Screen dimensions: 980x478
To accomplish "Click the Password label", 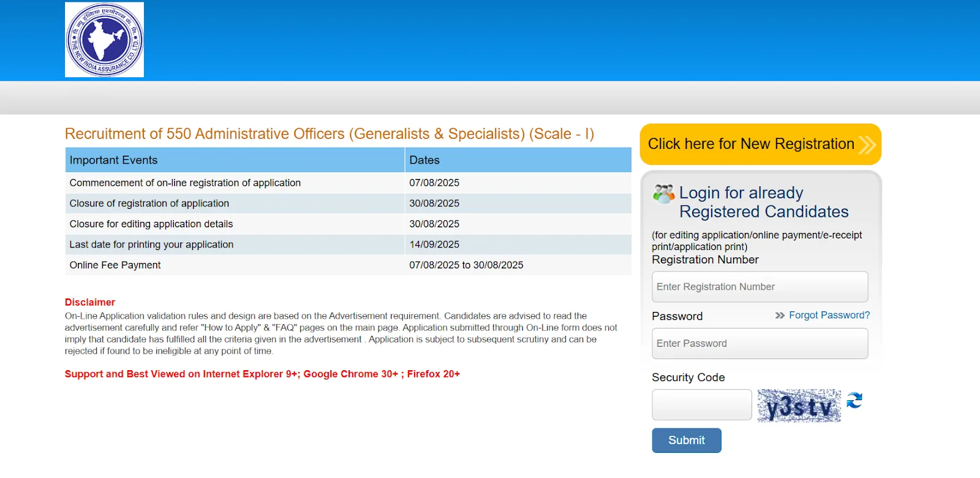I will [677, 316].
